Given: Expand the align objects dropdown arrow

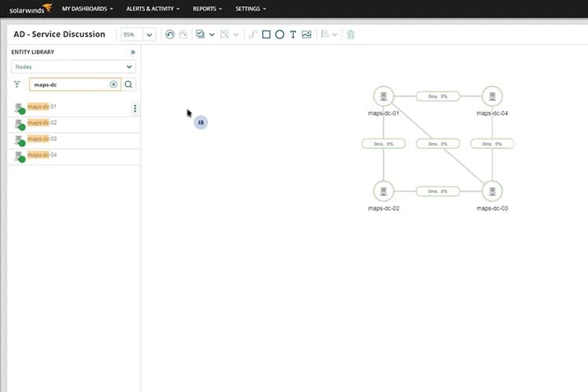Looking at the screenshot, I should (x=335, y=35).
